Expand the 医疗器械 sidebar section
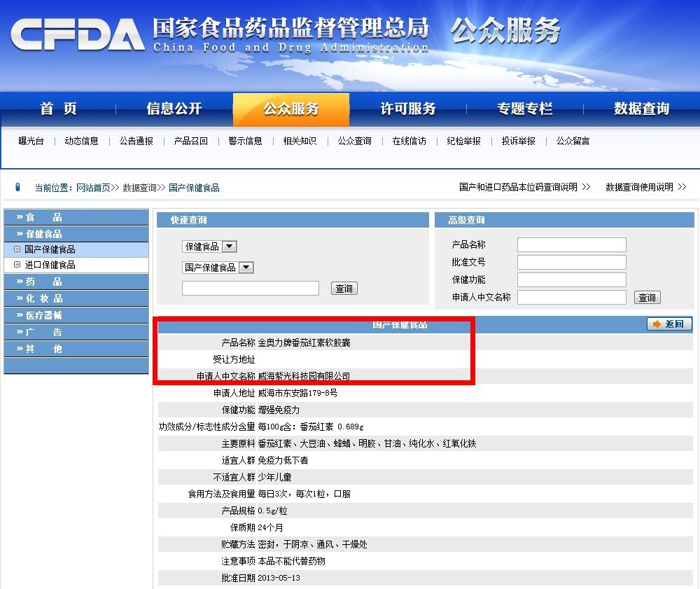The height and width of the screenshot is (589, 700). pos(76,315)
